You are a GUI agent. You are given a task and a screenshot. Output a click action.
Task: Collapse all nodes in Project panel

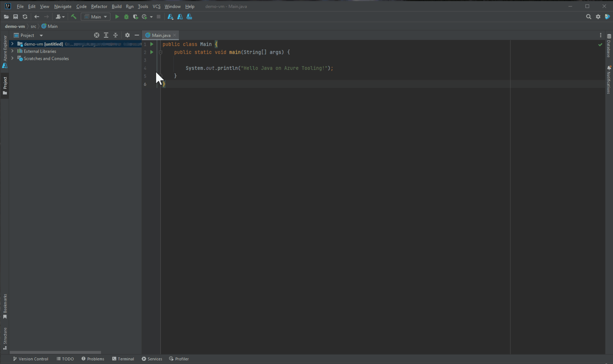pyautogui.click(x=115, y=35)
